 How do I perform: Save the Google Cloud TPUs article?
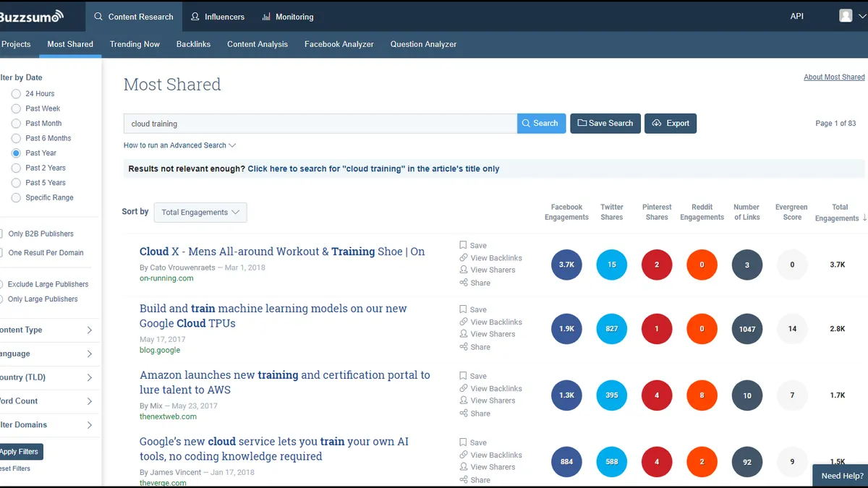pos(473,309)
